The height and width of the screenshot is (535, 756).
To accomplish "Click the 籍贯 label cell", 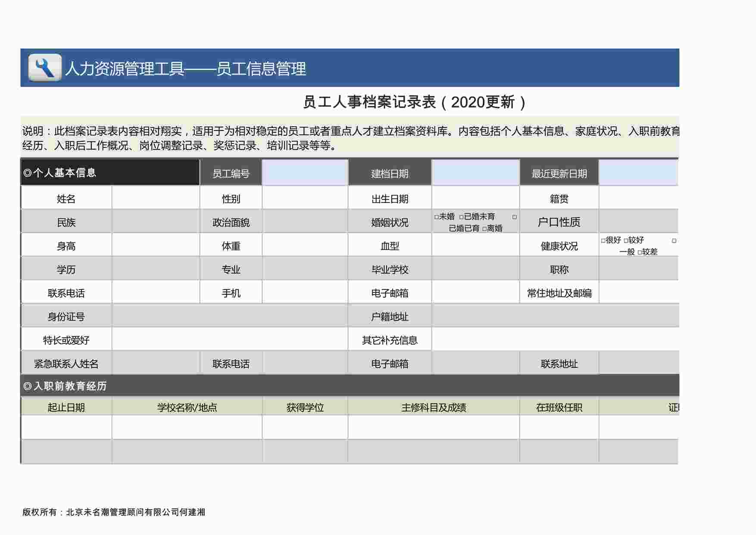I will pos(559,198).
